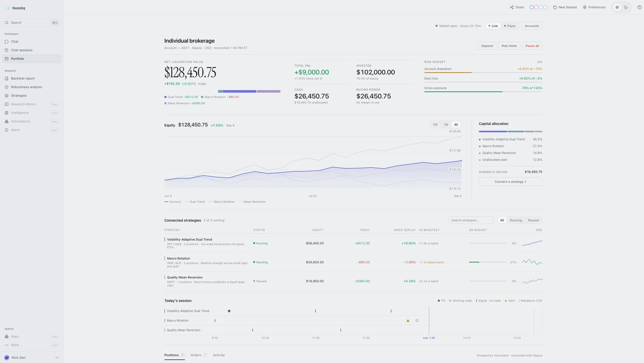644x363 pixels.
Task: Click Connect a strategy +
Action: [510, 182]
